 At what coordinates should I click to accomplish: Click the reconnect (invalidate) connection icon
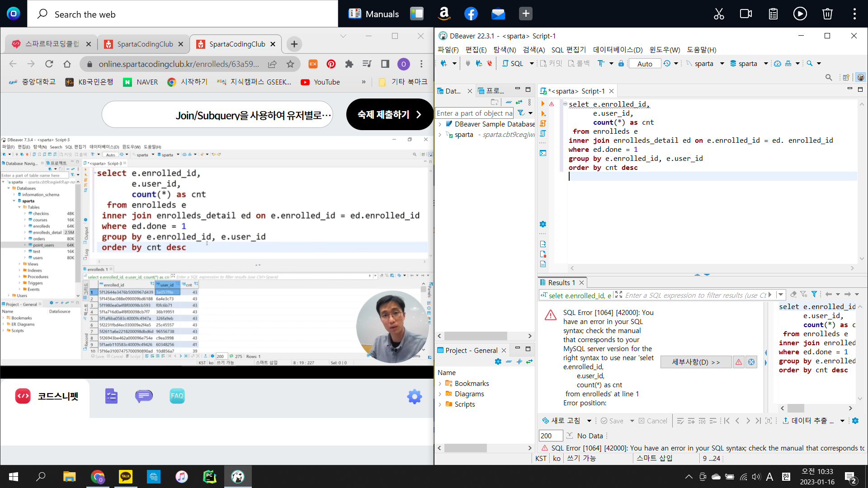pos(479,64)
